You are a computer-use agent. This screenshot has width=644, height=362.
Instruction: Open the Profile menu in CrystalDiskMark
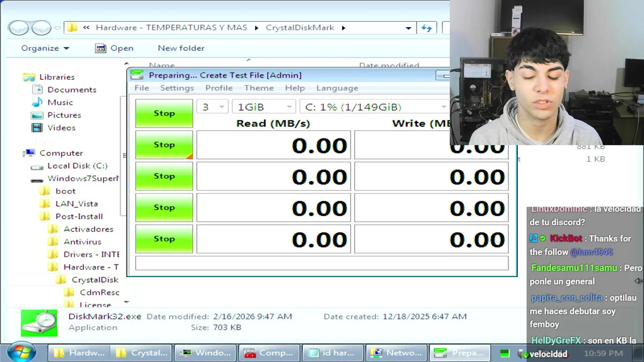pyautogui.click(x=219, y=88)
